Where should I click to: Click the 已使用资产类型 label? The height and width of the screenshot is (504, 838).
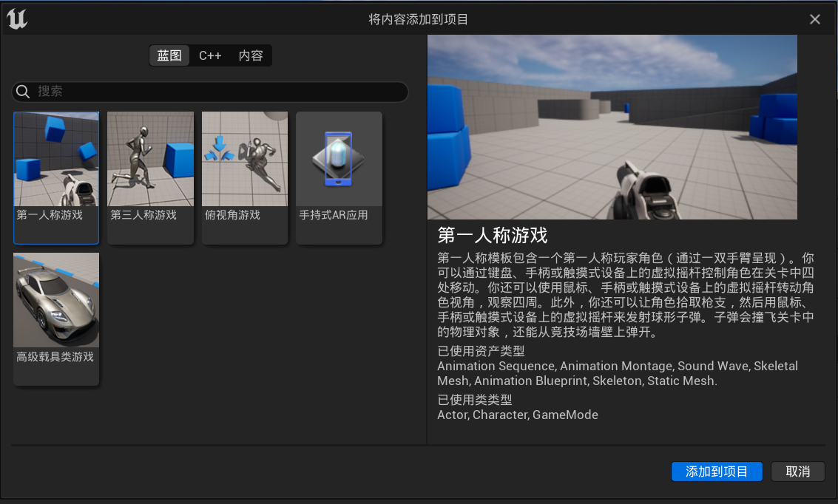click(481, 351)
